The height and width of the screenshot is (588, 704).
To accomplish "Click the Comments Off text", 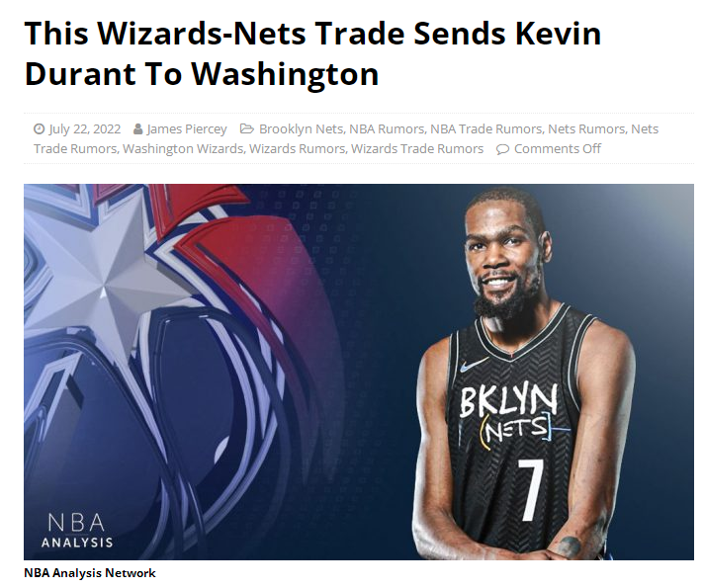I will point(558,149).
